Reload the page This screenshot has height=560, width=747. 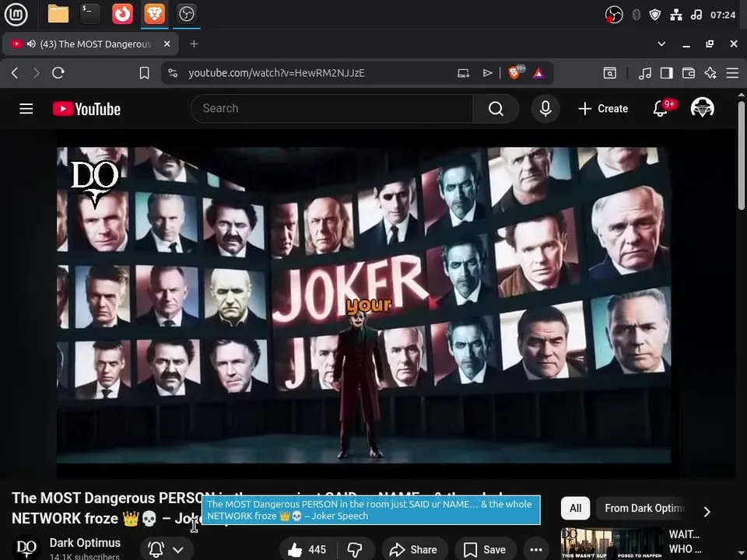58,73
